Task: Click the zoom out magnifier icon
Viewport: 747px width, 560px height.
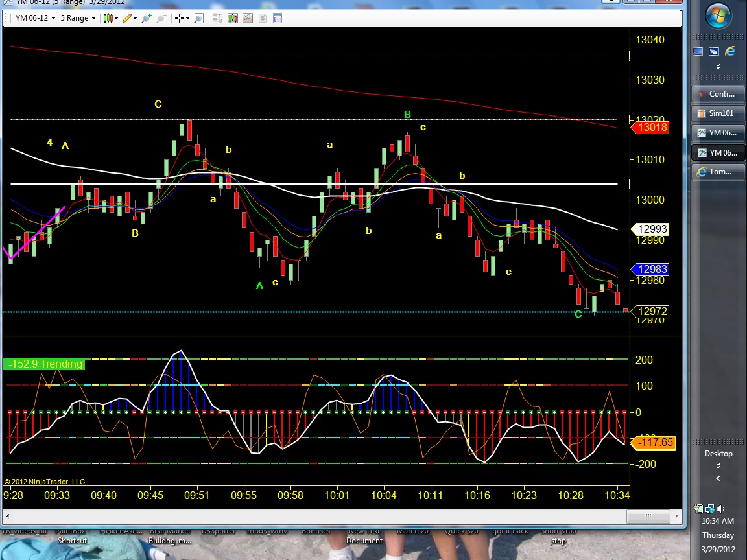Action: [x=161, y=18]
